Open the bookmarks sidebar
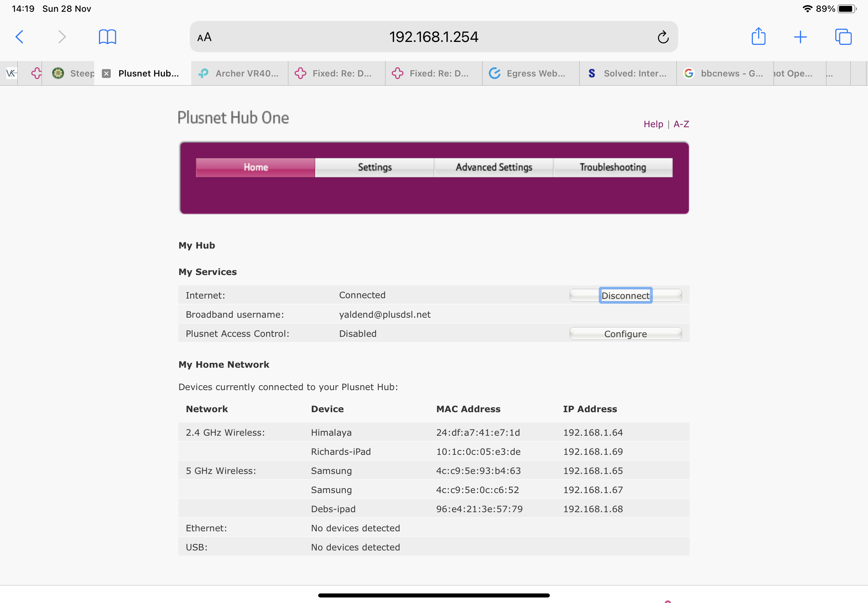 click(x=107, y=37)
